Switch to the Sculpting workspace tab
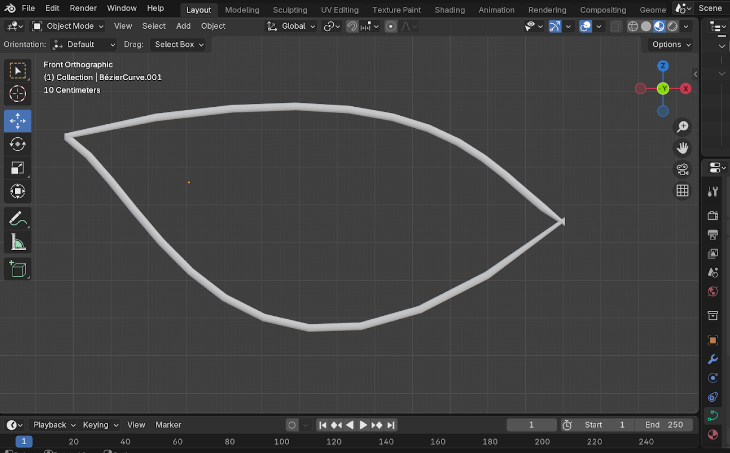This screenshot has width=730, height=453. (x=290, y=9)
